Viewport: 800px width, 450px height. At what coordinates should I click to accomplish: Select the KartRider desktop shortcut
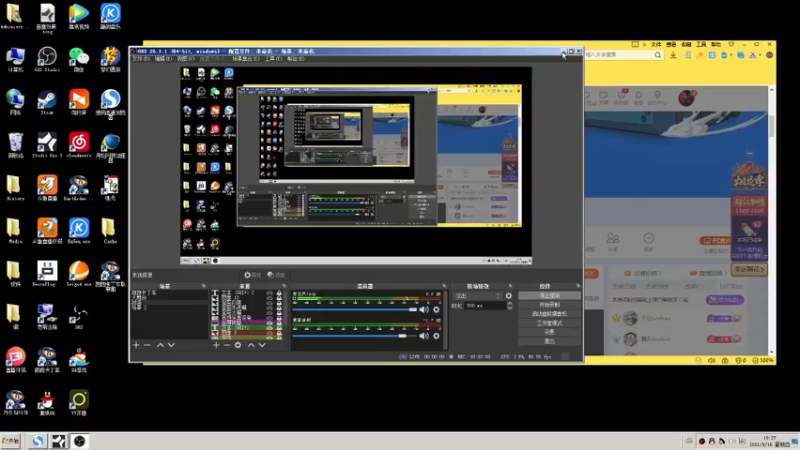pyautogui.click(x=79, y=188)
